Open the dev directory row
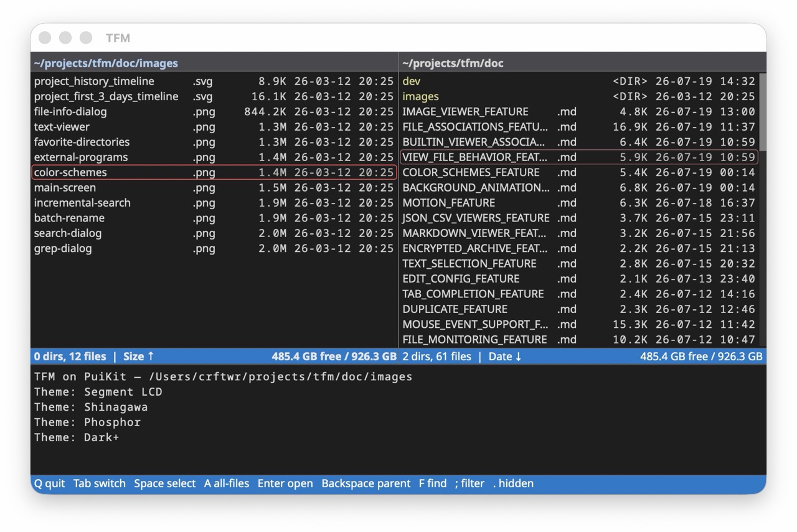The image size is (797, 532). (579, 81)
